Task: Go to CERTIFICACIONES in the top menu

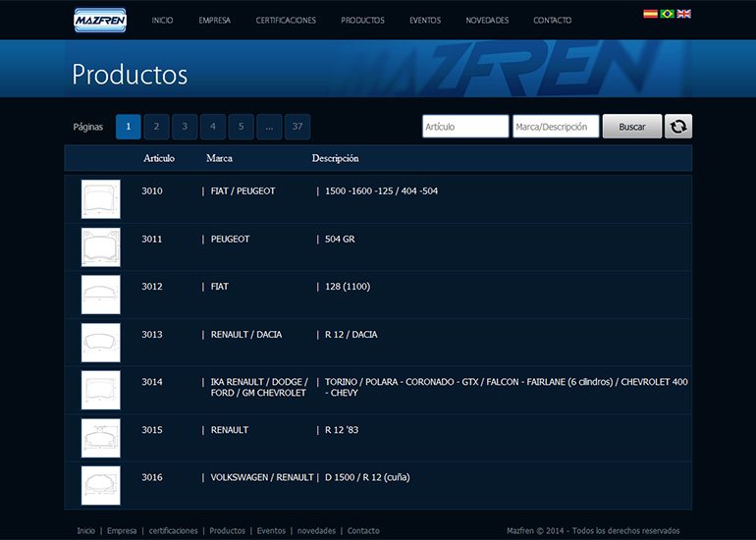Action: pos(286,21)
